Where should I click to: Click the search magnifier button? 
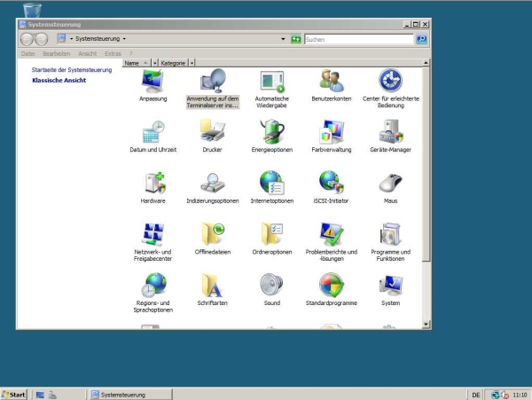421,39
